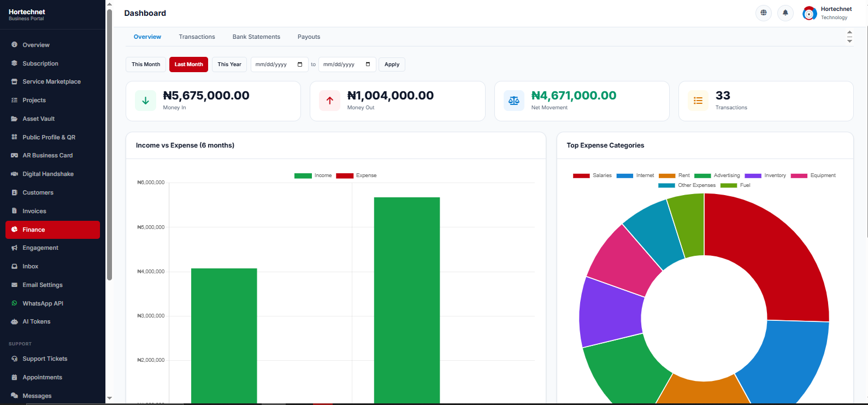
Task: Open the language globe button
Action: pos(764,13)
